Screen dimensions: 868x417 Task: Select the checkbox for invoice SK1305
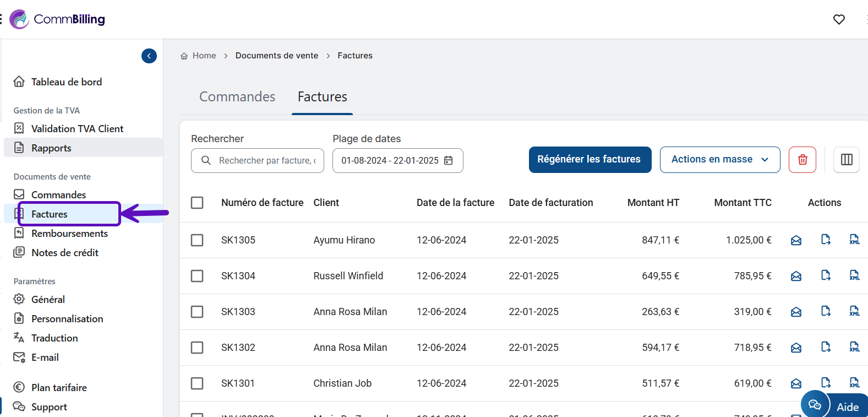click(x=197, y=240)
